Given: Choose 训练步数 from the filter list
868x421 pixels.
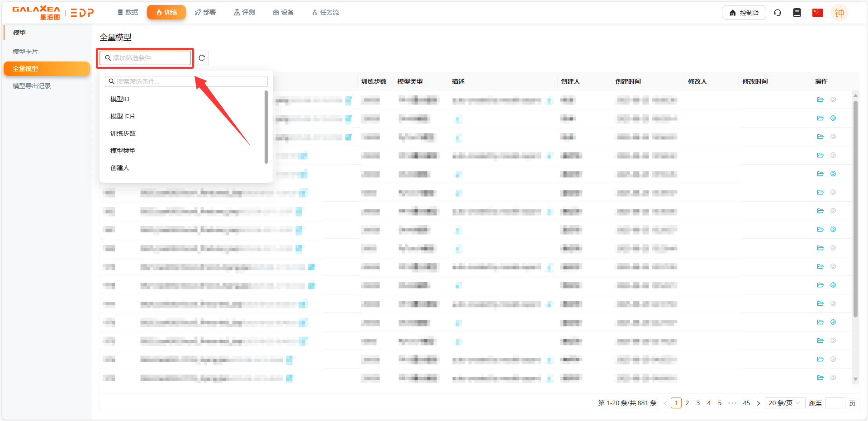Looking at the screenshot, I should [123, 133].
